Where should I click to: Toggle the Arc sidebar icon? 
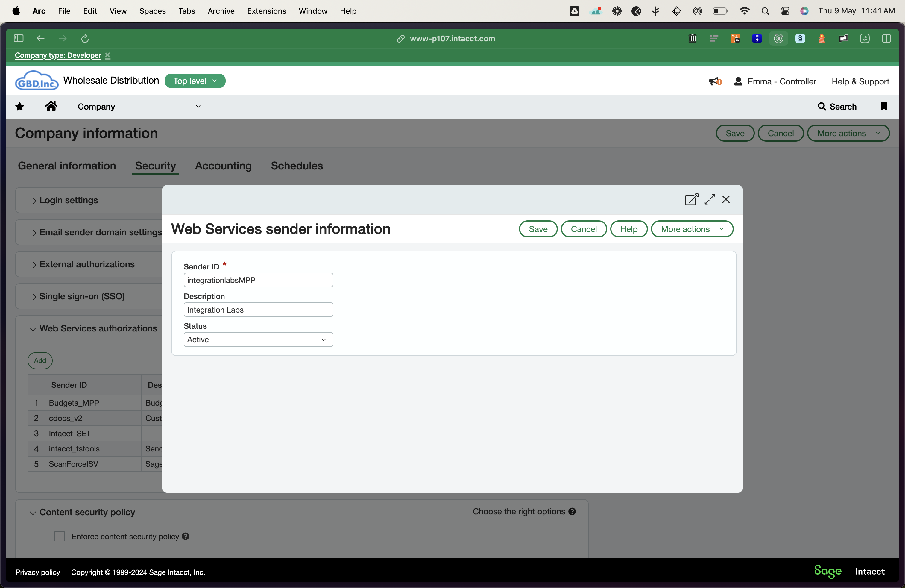pos(18,38)
